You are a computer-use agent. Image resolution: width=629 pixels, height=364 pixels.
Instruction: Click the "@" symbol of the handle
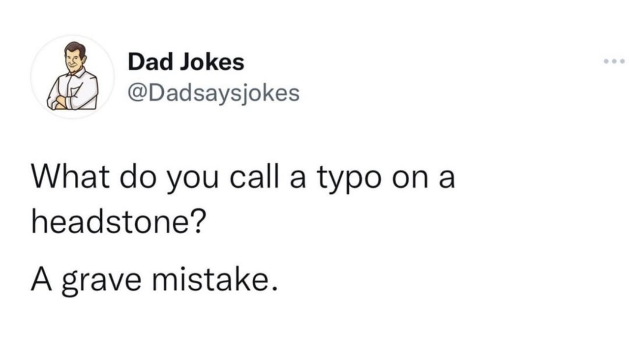(138, 92)
